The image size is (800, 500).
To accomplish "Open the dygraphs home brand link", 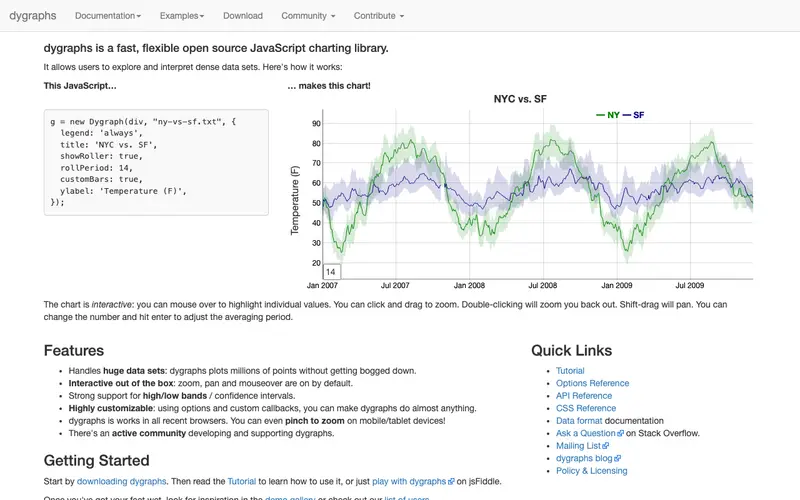I will [33, 15].
